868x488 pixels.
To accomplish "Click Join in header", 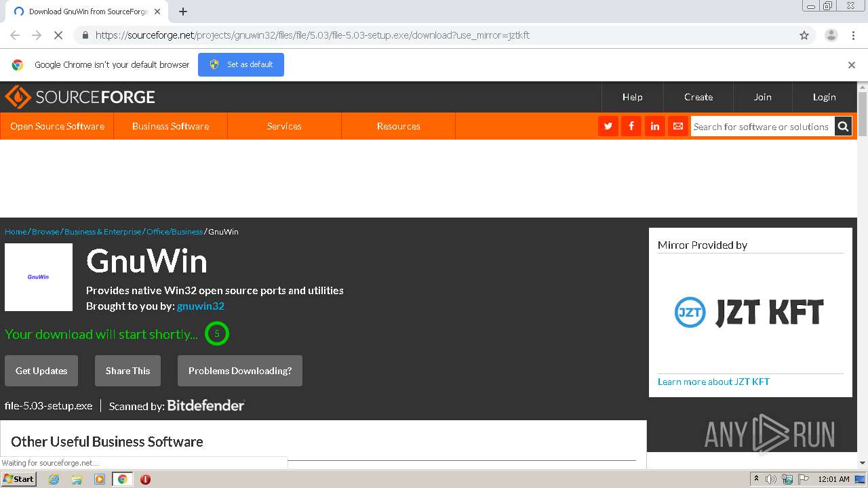I will (763, 97).
